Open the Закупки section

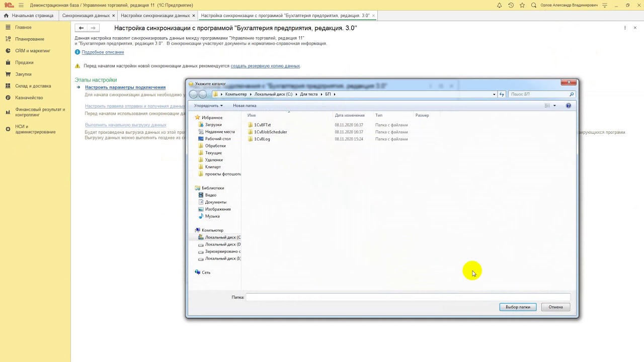[23, 74]
